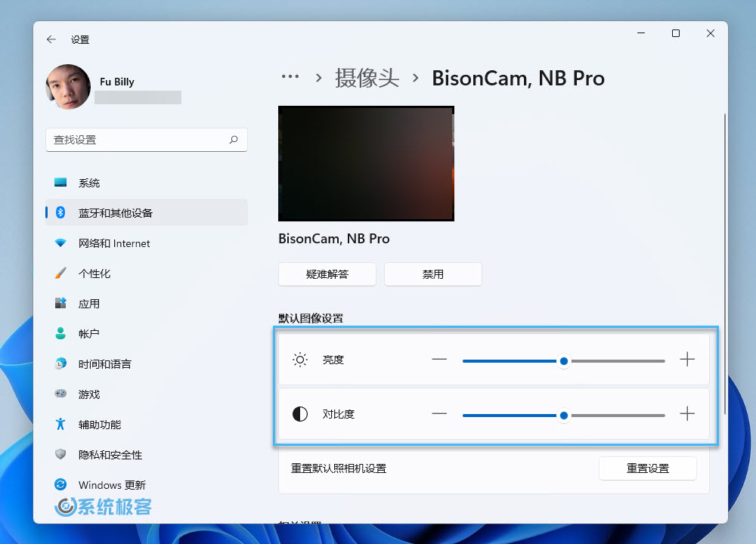The image size is (756, 544).
Task: Click the search magnifier icon
Action: pyautogui.click(x=234, y=140)
